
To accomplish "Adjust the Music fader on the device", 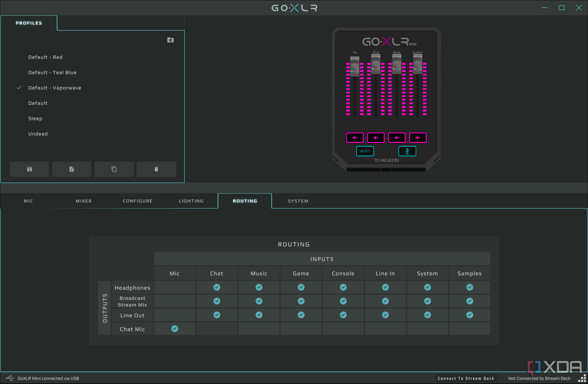I will 397,64.
